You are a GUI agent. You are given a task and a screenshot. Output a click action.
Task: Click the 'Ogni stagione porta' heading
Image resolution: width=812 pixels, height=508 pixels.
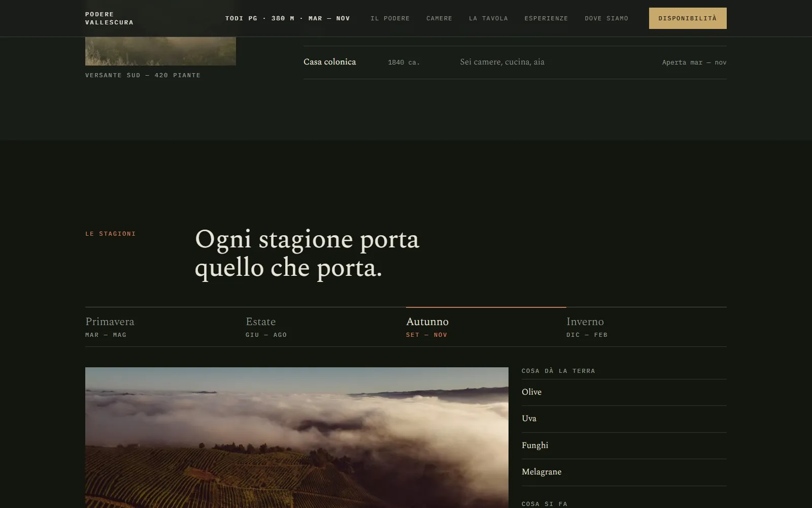coord(307,253)
